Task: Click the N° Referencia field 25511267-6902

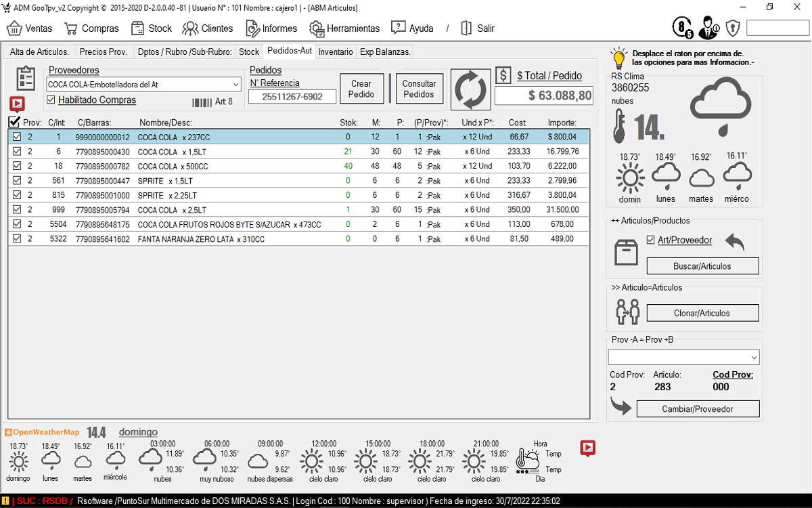Action: [x=292, y=97]
